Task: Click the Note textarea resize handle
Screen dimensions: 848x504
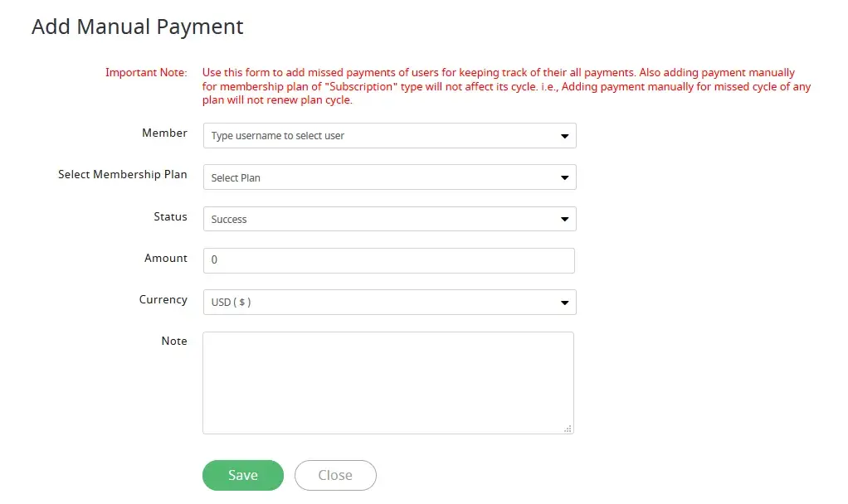Action: click(568, 429)
